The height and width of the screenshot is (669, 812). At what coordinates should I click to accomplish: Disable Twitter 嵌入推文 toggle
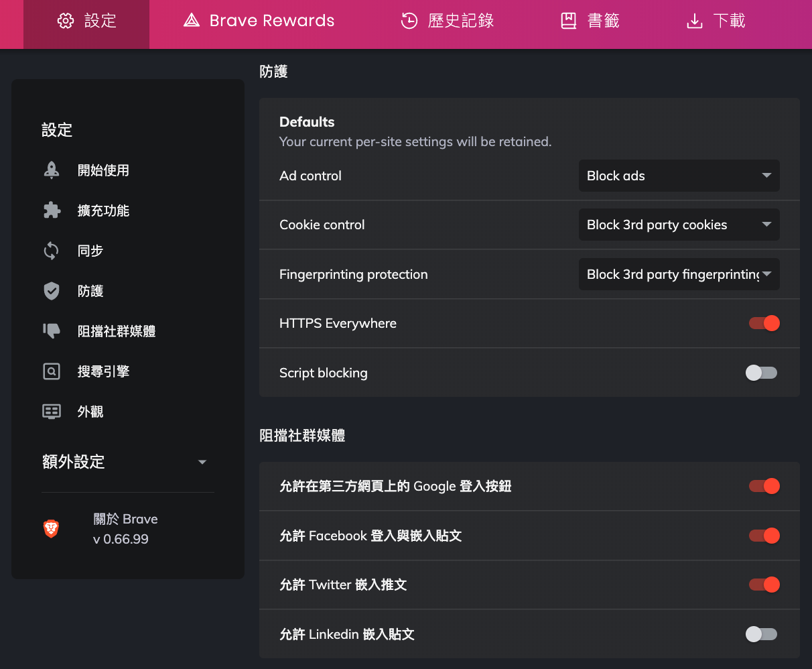(764, 585)
